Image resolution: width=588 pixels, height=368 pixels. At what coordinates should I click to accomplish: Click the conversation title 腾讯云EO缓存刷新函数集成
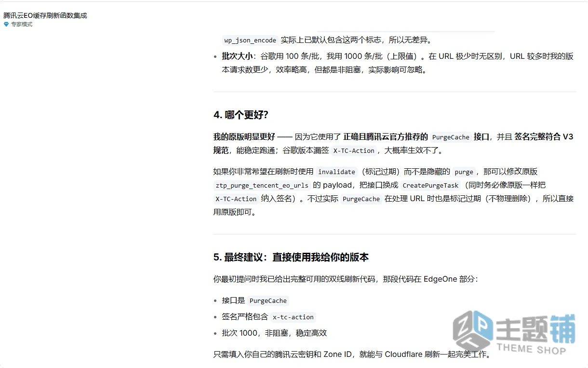click(45, 15)
